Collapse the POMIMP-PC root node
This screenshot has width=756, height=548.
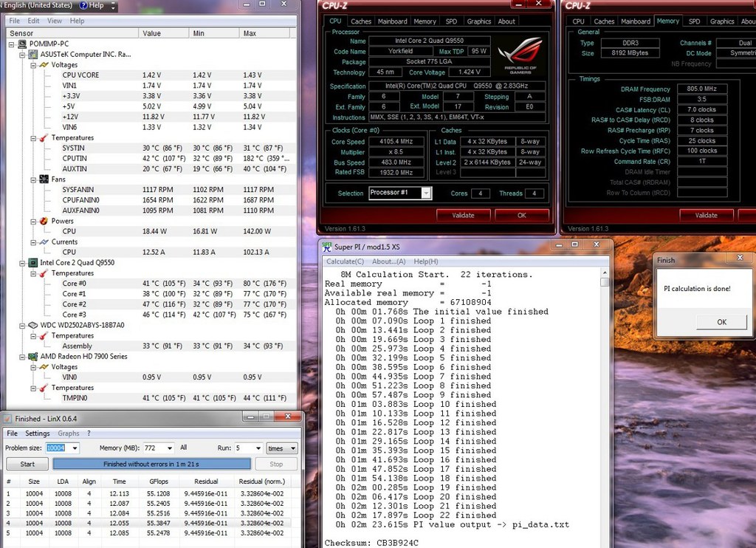12,44
